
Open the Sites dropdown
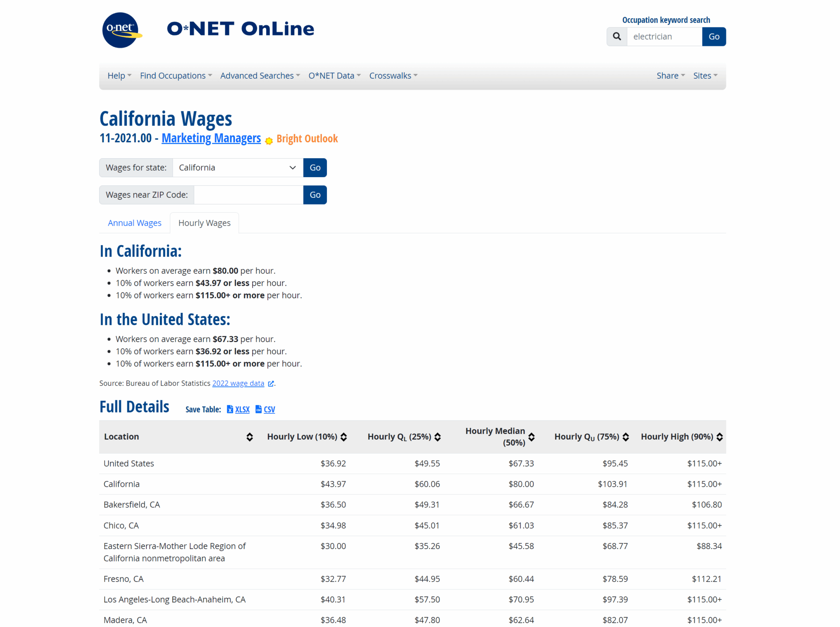point(705,75)
